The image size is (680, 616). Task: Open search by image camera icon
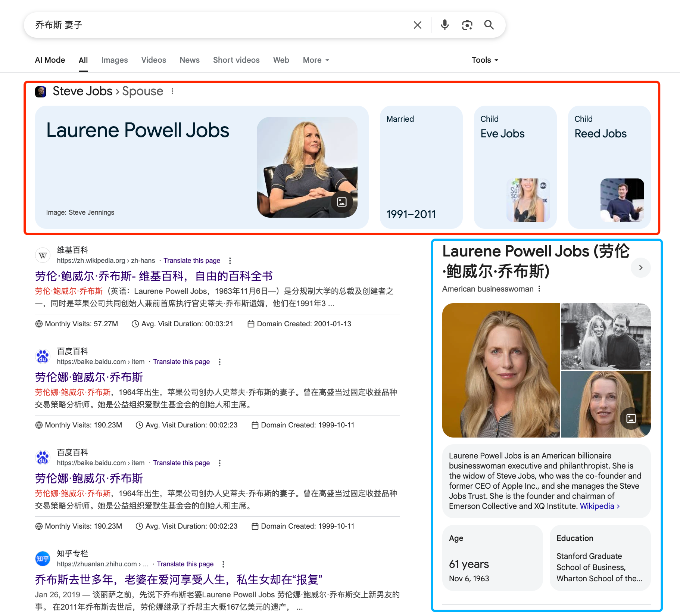(467, 25)
